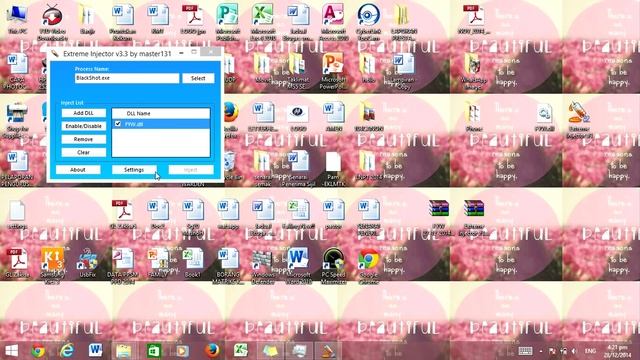640x360 pixels.
Task: Open volume control in system tray
Action: click(x=574, y=351)
